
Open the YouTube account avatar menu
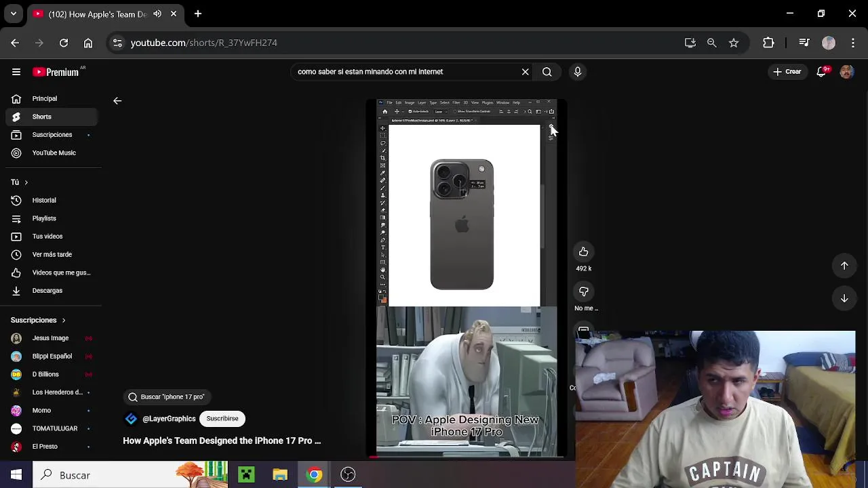846,72
